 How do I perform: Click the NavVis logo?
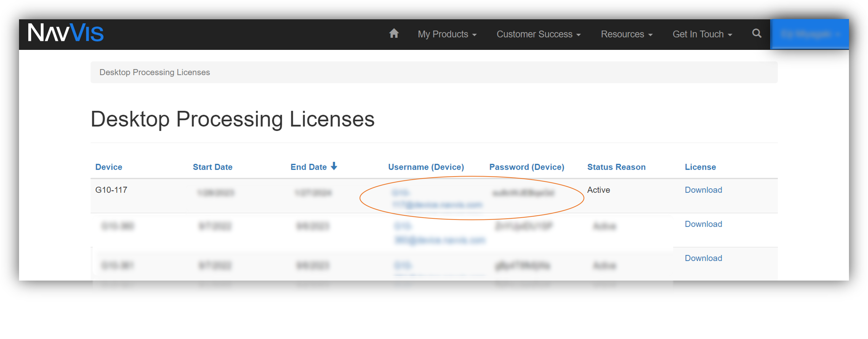tap(66, 33)
